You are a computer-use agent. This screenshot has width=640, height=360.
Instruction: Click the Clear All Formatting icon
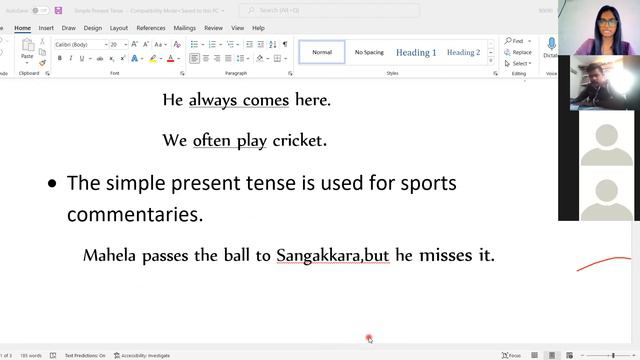click(x=177, y=44)
